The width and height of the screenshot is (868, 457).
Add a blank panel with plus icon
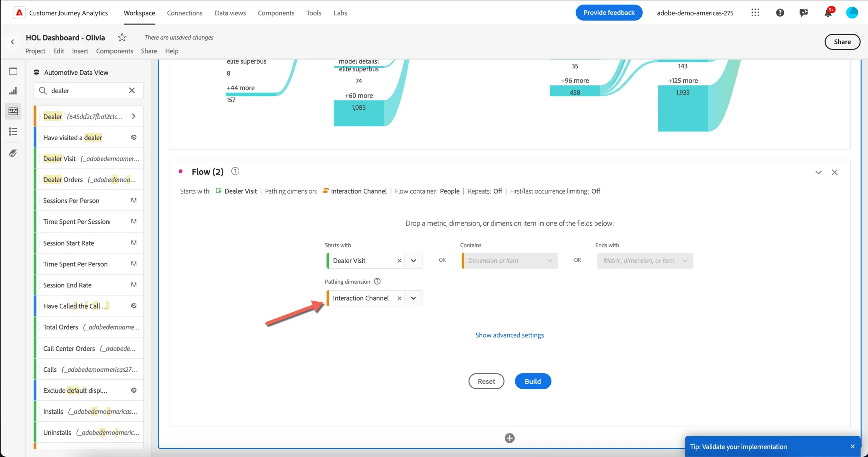509,438
